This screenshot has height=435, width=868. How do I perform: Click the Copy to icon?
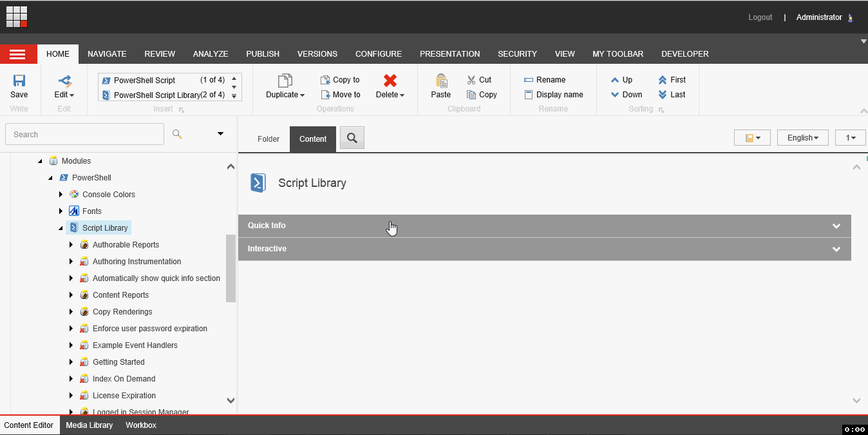tap(325, 80)
